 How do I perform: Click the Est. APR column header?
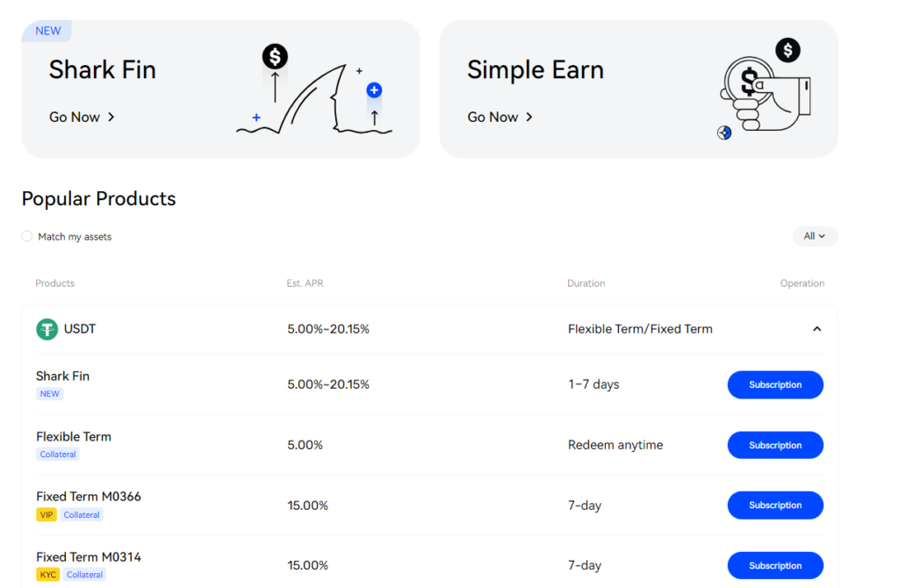pyautogui.click(x=305, y=283)
